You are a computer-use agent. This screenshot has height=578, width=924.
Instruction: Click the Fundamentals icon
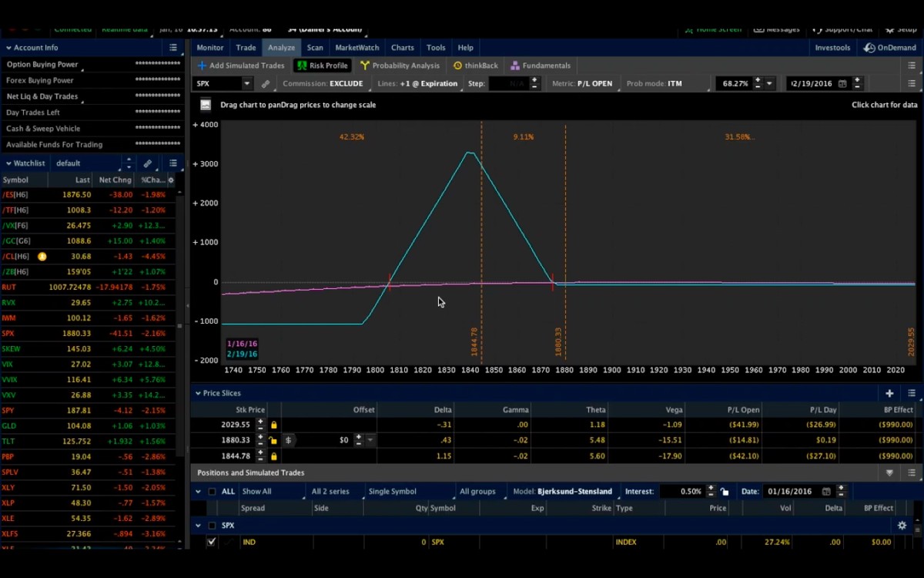pyautogui.click(x=515, y=66)
